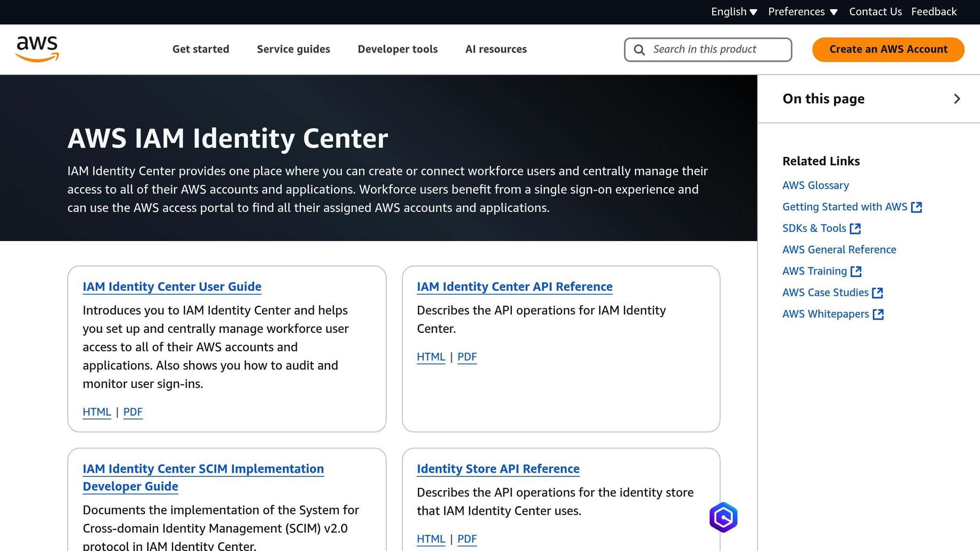Open the Getting Started with AWS link
Screen dimensions: 980x551
tap(845, 207)
